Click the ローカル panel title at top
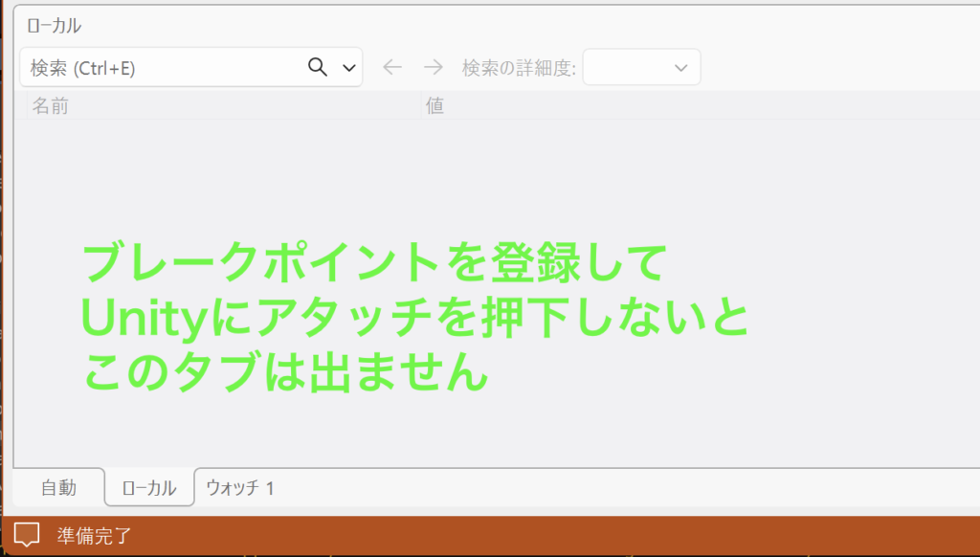The image size is (980, 557). click(x=54, y=26)
